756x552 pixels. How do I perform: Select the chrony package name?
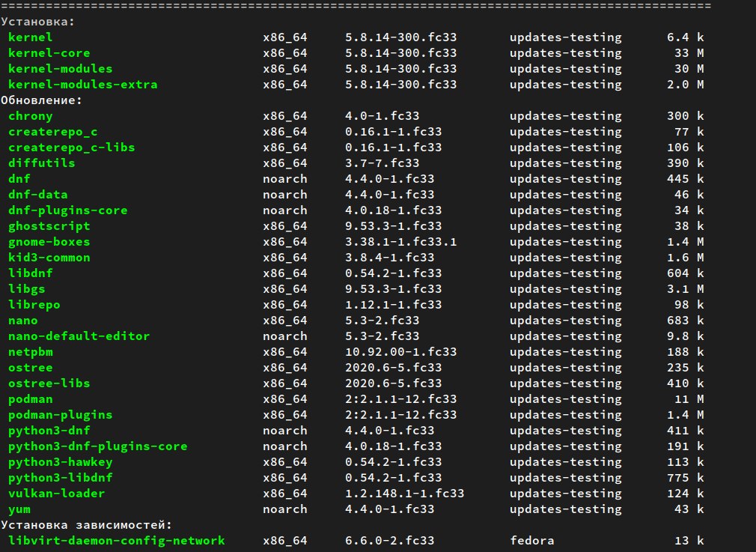pyautogui.click(x=31, y=116)
